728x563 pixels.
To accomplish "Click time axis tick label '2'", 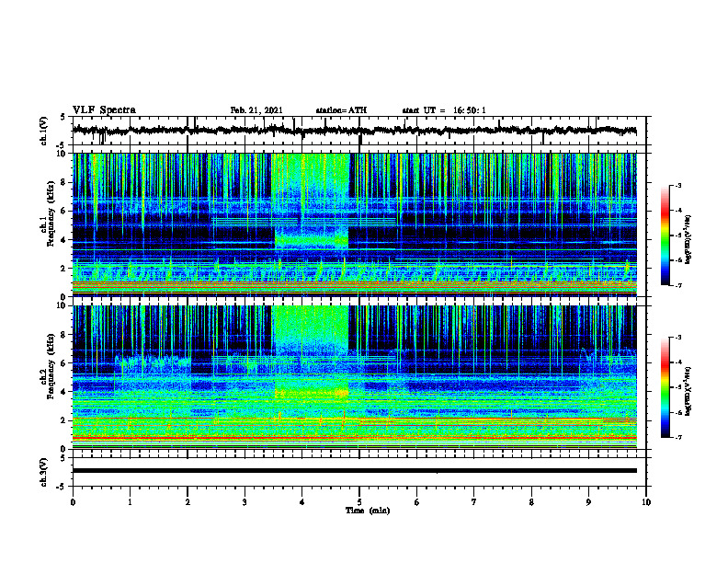I will click(188, 502).
